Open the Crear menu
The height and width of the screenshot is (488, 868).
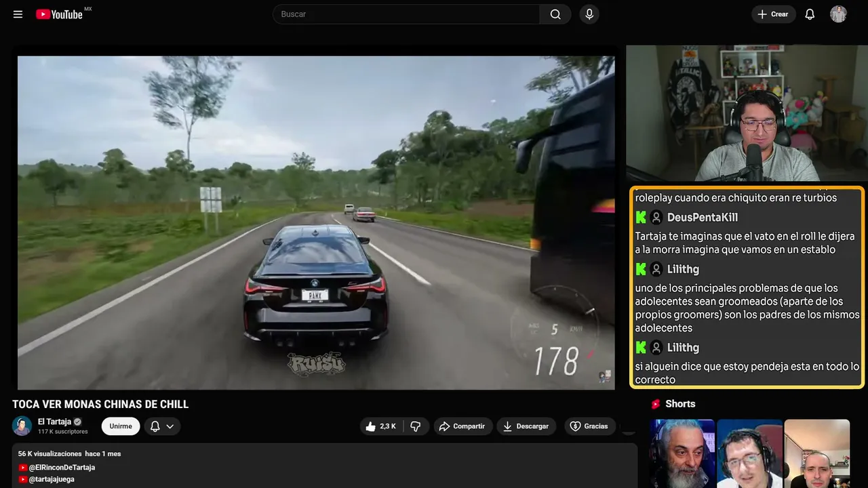(x=773, y=14)
